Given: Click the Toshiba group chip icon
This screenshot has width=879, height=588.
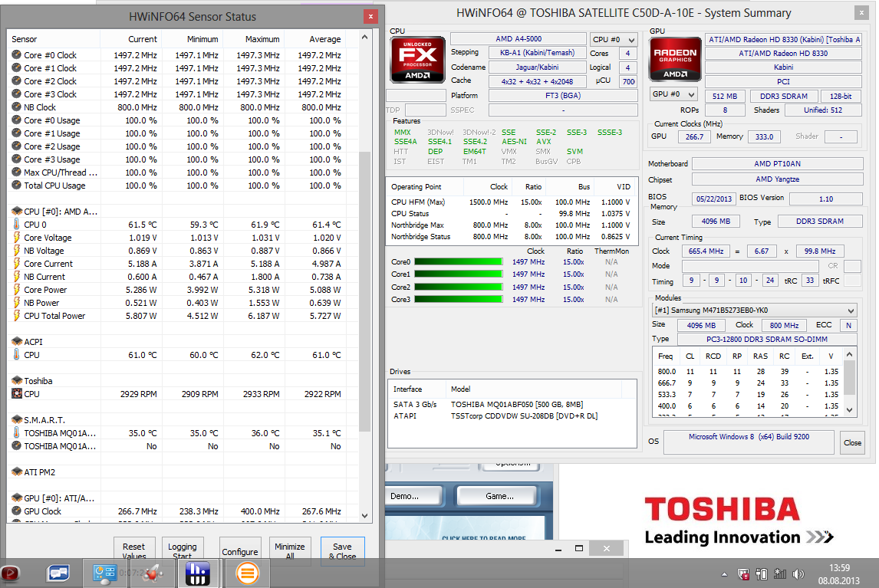Looking at the screenshot, I should click(17, 380).
